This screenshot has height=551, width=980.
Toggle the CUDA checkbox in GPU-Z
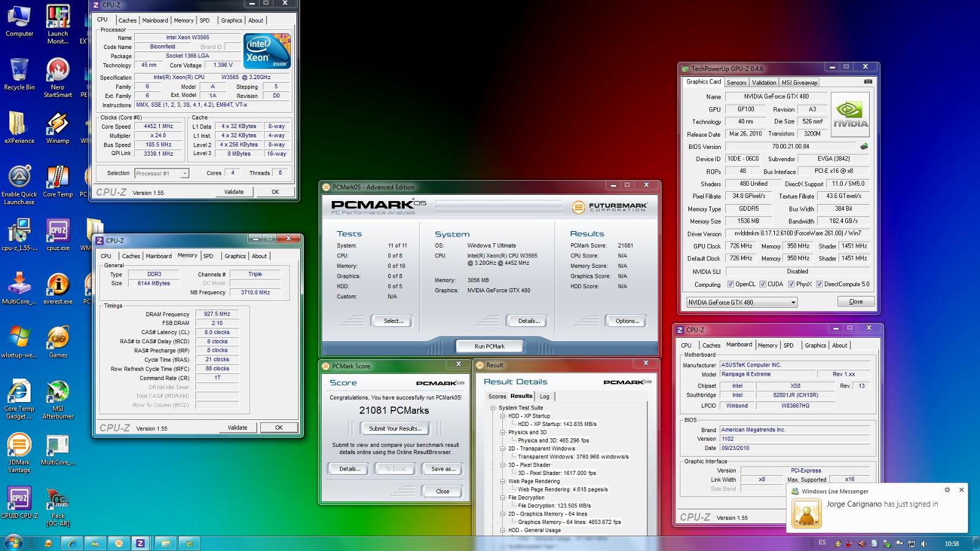click(763, 284)
